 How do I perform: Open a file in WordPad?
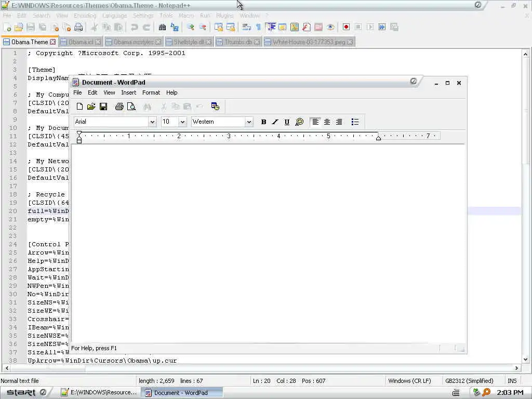(x=91, y=107)
